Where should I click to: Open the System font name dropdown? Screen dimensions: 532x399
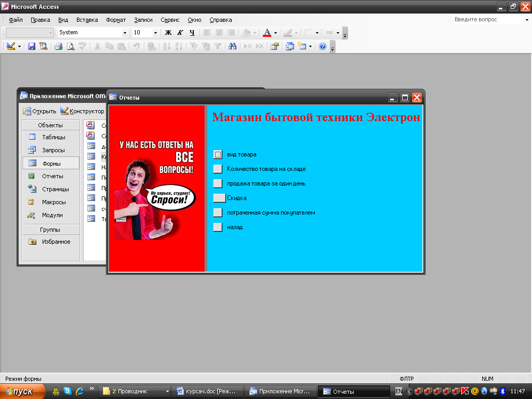pyautogui.click(x=125, y=33)
